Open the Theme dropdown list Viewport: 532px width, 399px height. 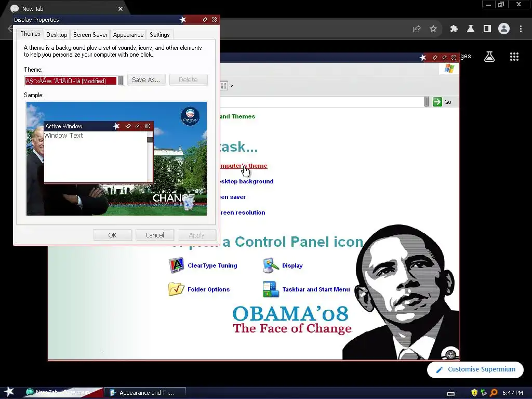[121, 81]
